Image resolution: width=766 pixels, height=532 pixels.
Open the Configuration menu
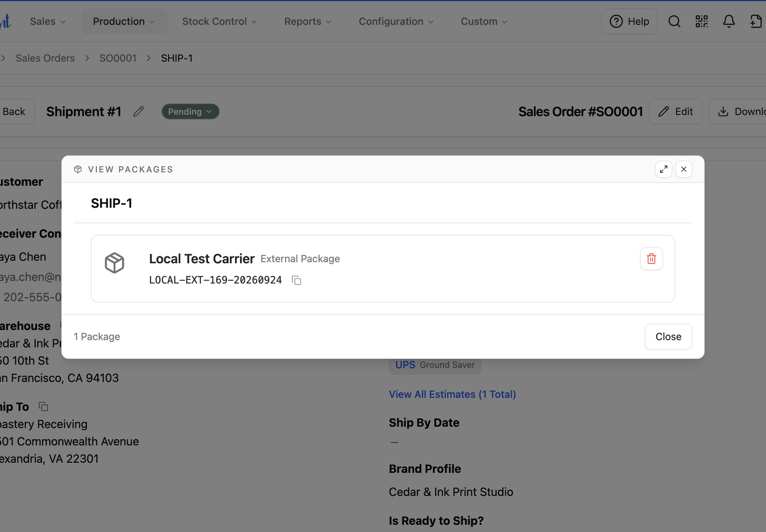coord(396,21)
